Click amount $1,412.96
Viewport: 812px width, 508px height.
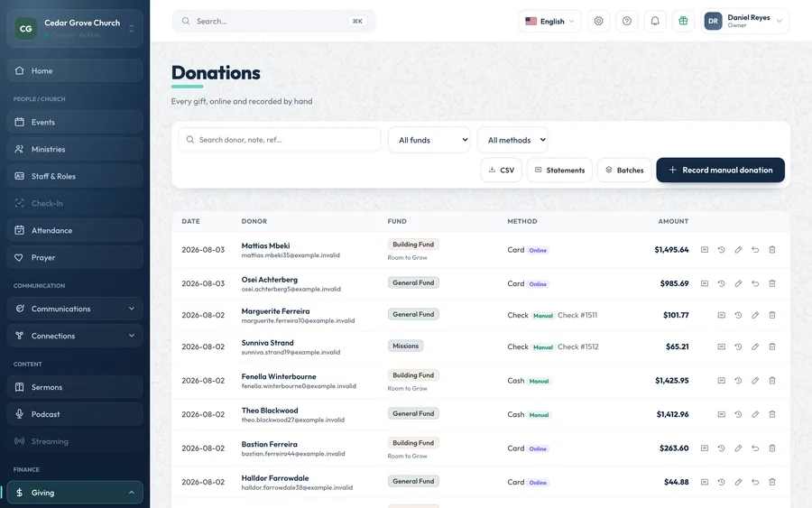pos(673,414)
